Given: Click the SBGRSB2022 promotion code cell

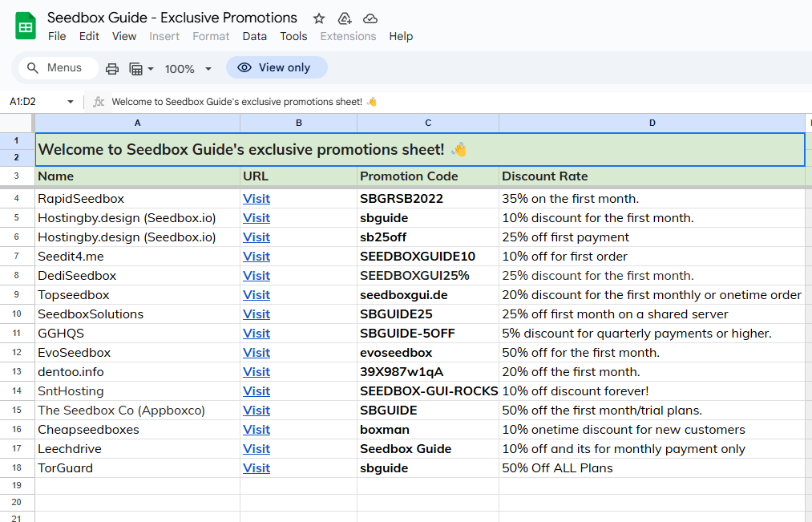Looking at the screenshot, I should tap(426, 198).
